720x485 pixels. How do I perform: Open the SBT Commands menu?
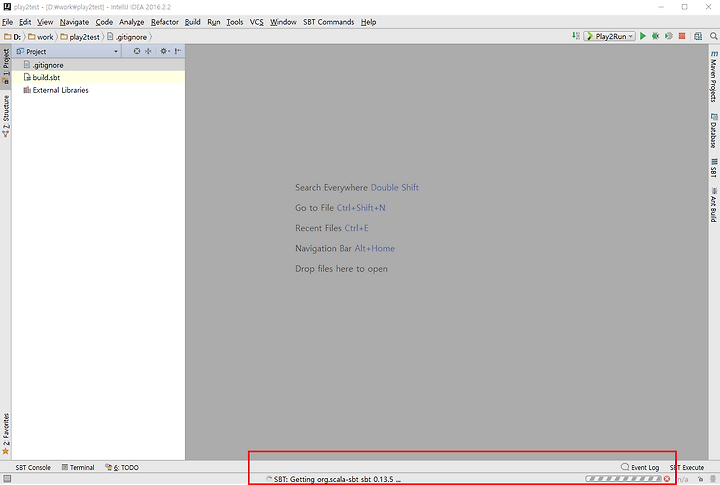click(x=328, y=22)
